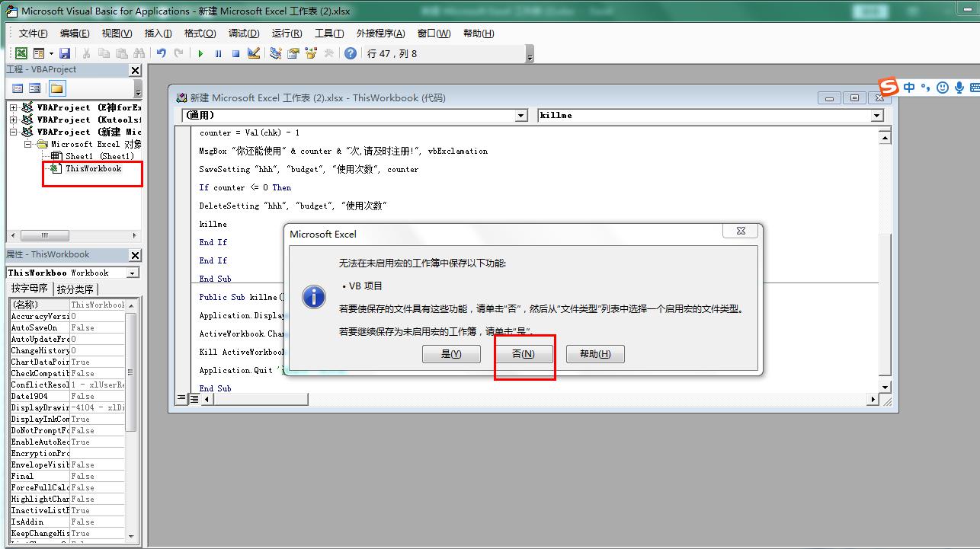Open the 调试(D) menu
The height and width of the screenshot is (549, 980).
click(x=244, y=34)
